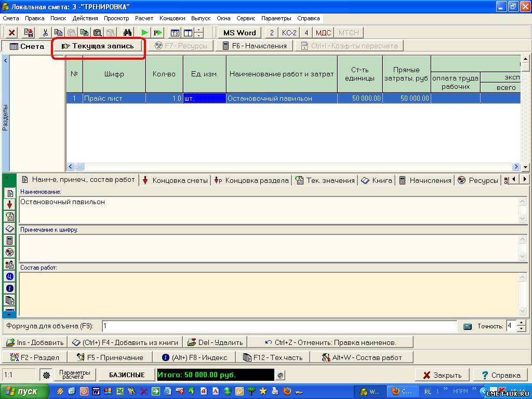Viewport: 532px width, 399px height.
Task: Increase Точность value with up arrow
Action: coord(522,323)
